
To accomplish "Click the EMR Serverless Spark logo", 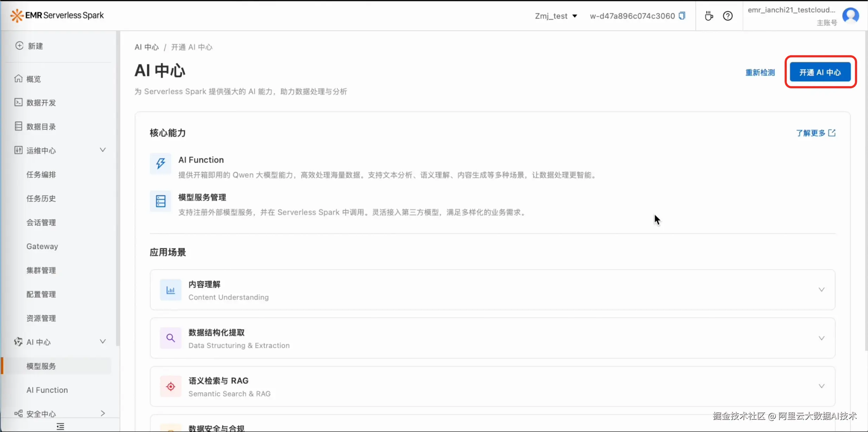I will point(57,15).
